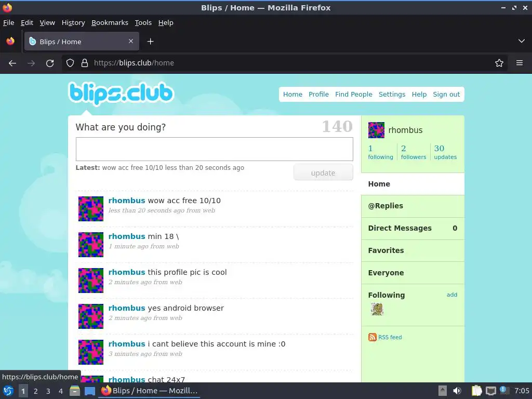
Task: Select the Blips / Home browser tab
Action: tap(82, 42)
